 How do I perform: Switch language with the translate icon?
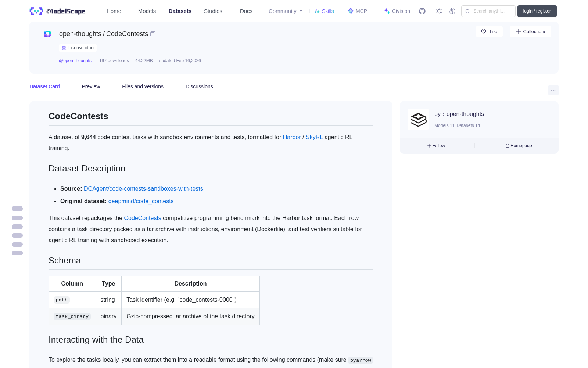coord(452,11)
